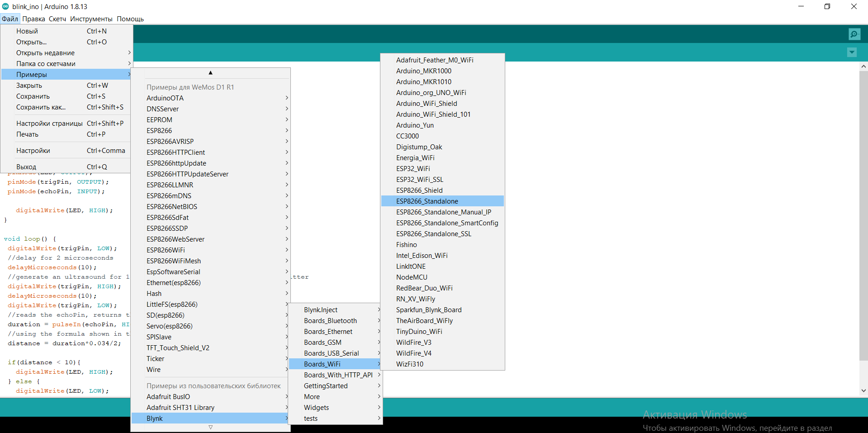Open the NodeMCU example
The image size is (868, 433).
pyautogui.click(x=442, y=277)
